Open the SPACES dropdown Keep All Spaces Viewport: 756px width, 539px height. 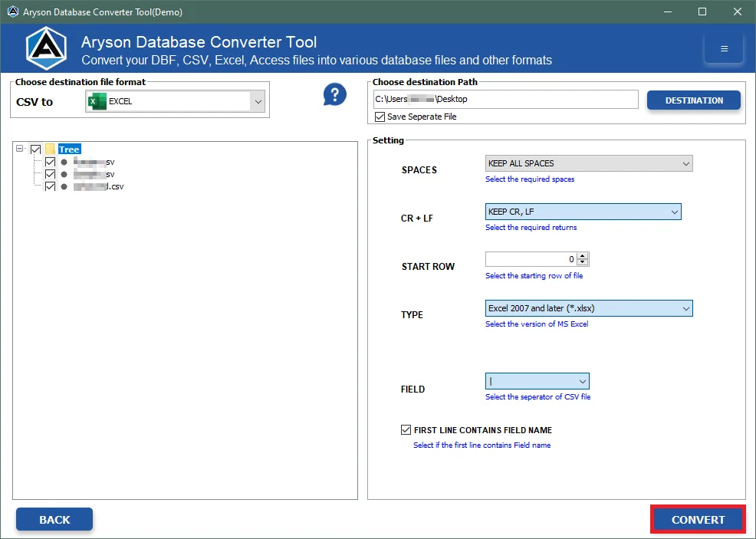click(589, 163)
